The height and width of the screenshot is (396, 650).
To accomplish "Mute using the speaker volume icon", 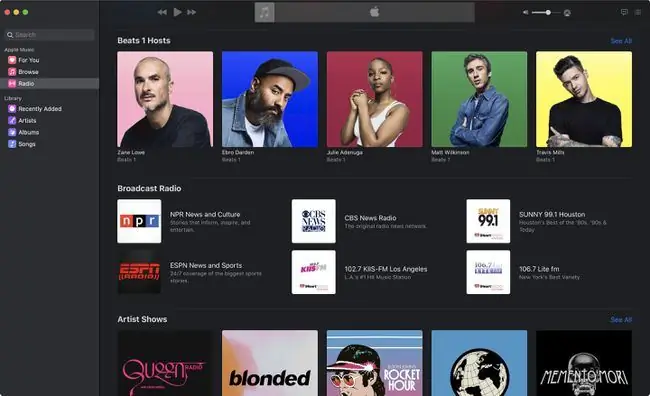I will [526, 12].
